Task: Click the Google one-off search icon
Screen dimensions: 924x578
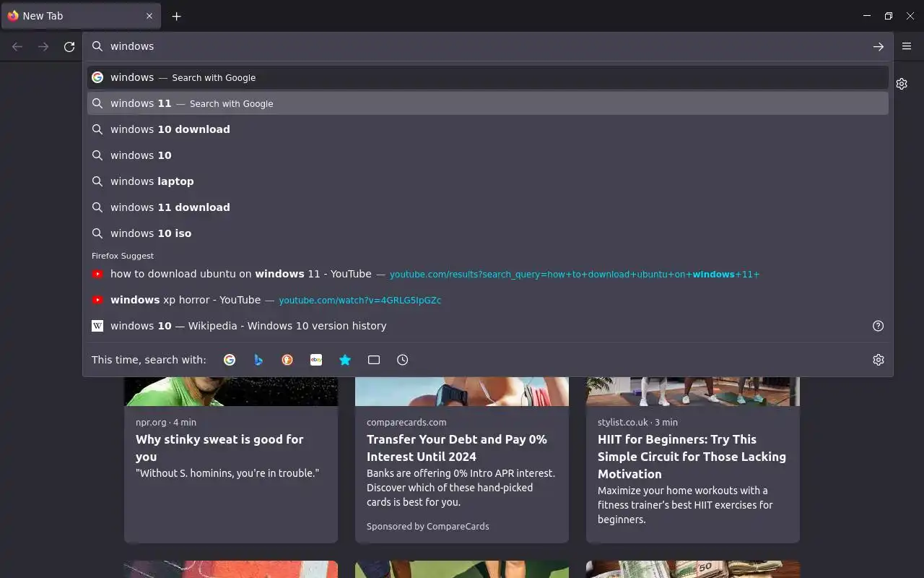Action: click(230, 360)
